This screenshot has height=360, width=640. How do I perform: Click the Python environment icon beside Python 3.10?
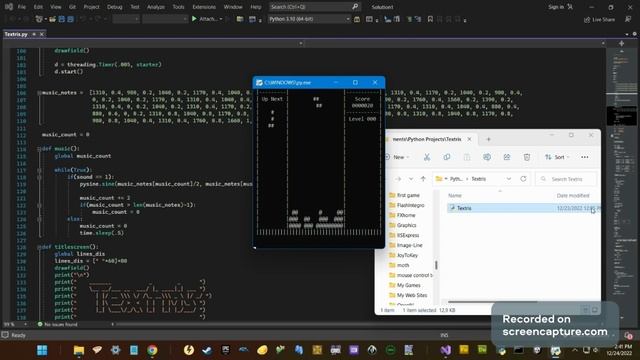tap(357, 19)
